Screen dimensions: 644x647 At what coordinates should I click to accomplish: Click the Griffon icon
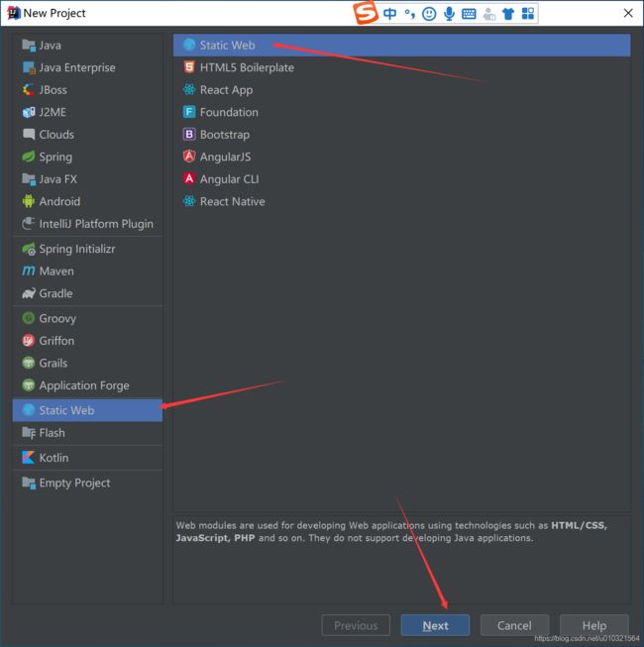pyautogui.click(x=29, y=341)
